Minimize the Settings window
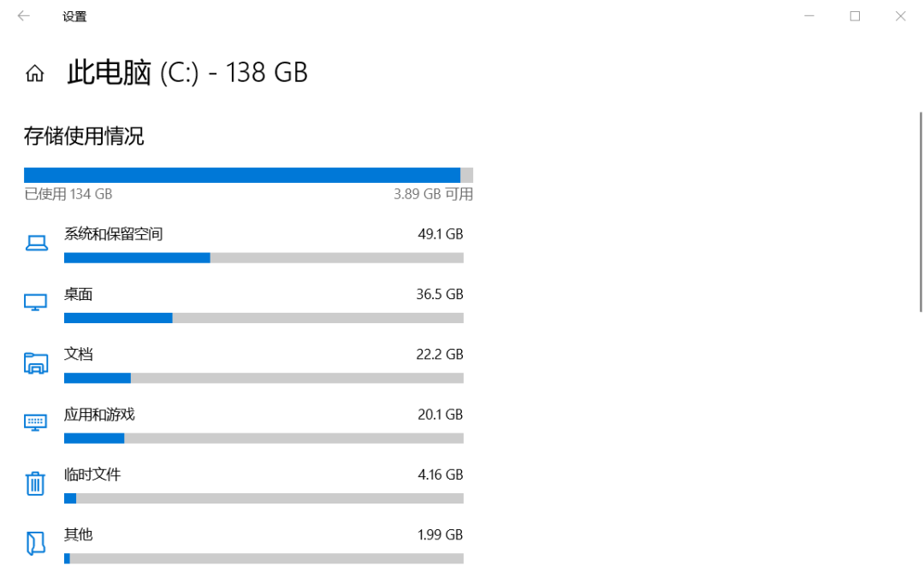 [x=809, y=16]
